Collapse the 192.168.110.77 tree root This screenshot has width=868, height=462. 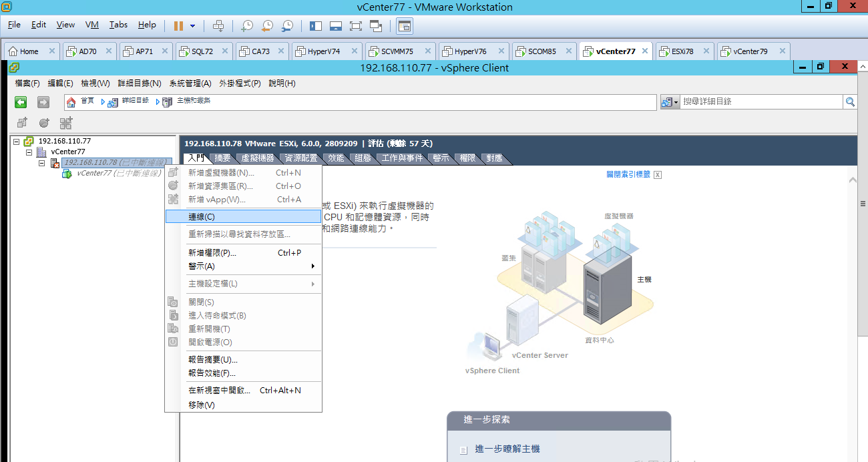click(x=17, y=142)
